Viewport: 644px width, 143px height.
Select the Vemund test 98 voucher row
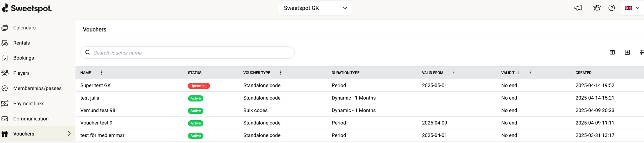click(x=98, y=110)
